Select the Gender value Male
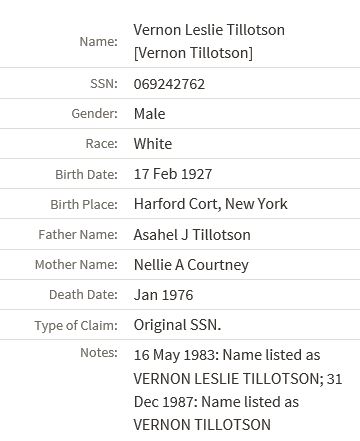 point(149,114)
